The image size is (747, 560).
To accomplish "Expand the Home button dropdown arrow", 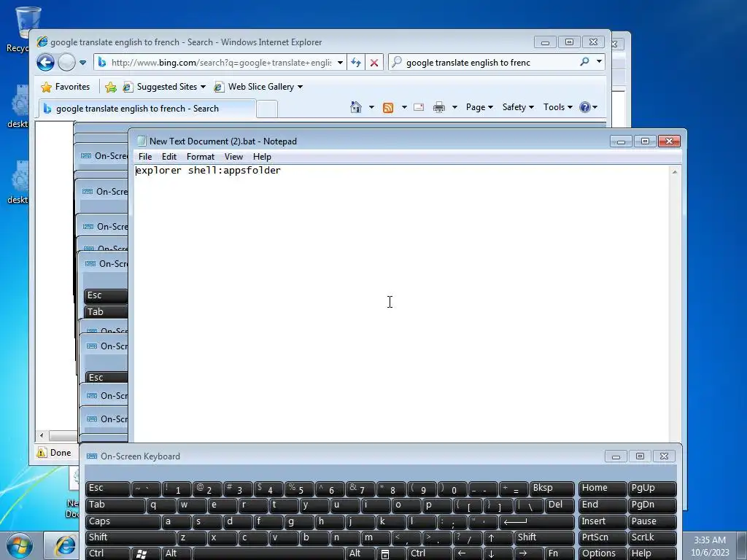I will (371, 107).
